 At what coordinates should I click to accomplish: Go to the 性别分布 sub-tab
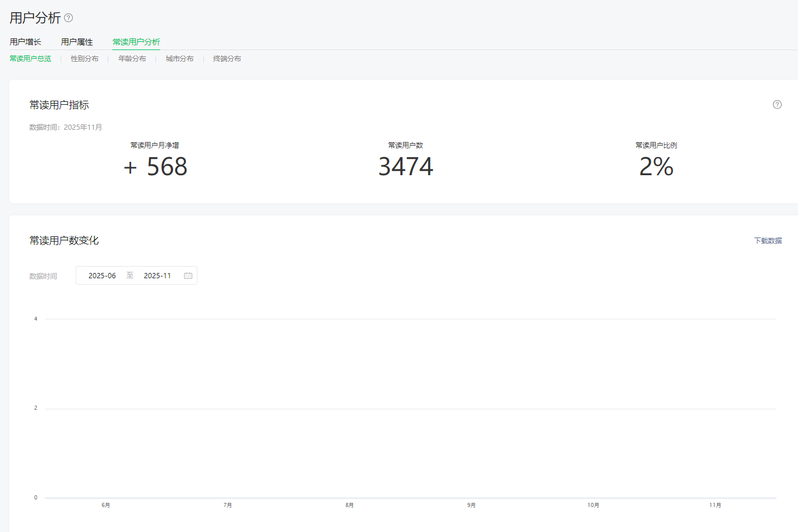tap(84, 59)
